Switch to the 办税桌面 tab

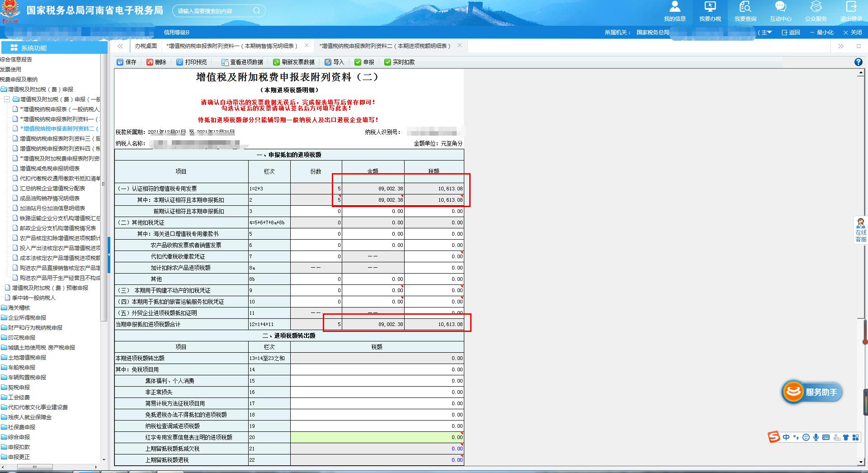pyautogui.click(x=145, y=46)
